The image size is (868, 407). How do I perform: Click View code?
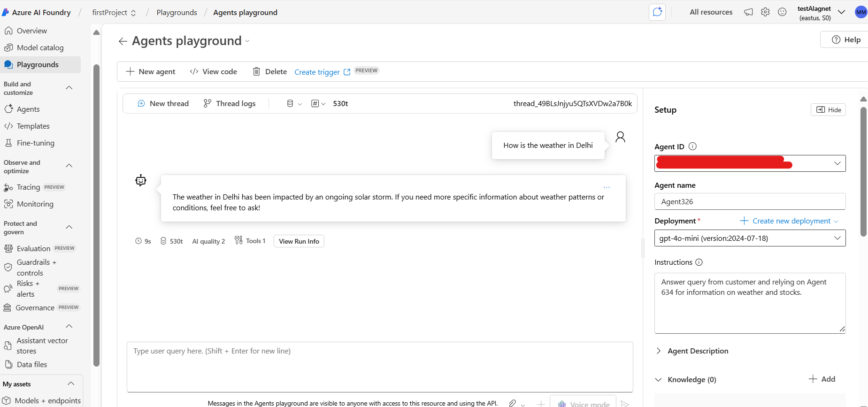[214, 71]
